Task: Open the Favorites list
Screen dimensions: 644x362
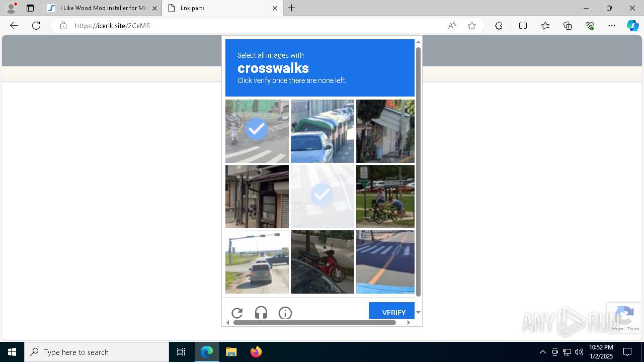Action: point(545,26)
